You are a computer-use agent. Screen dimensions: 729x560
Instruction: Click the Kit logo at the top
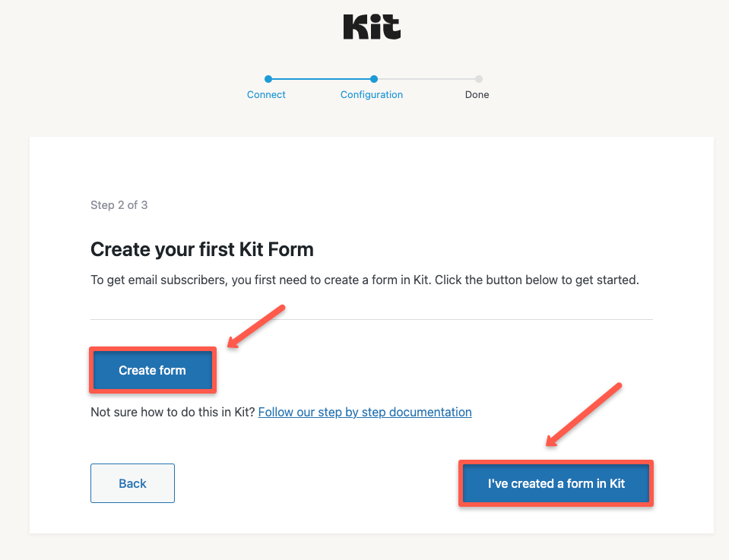(372, 27)
